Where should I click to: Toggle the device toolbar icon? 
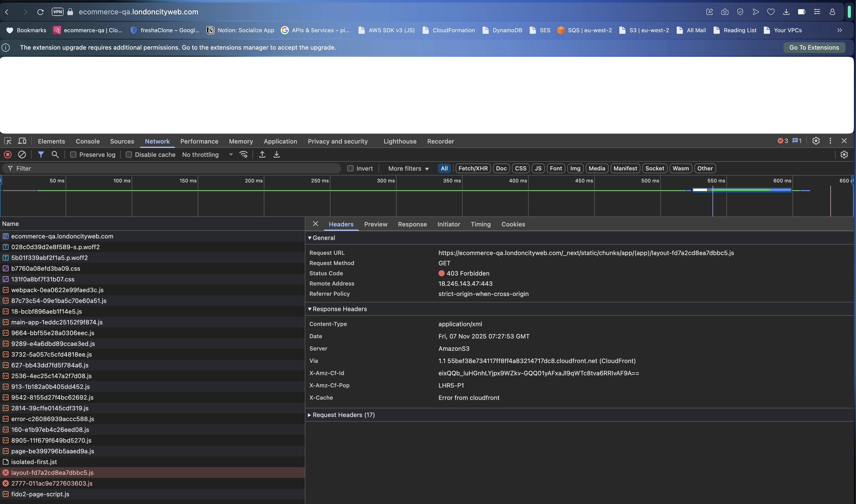click(22, 141)
